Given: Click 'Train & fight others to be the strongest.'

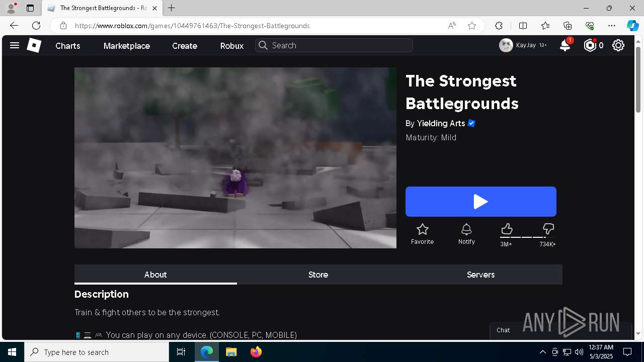Looking at the screenshot, I should tap(147, 312).
